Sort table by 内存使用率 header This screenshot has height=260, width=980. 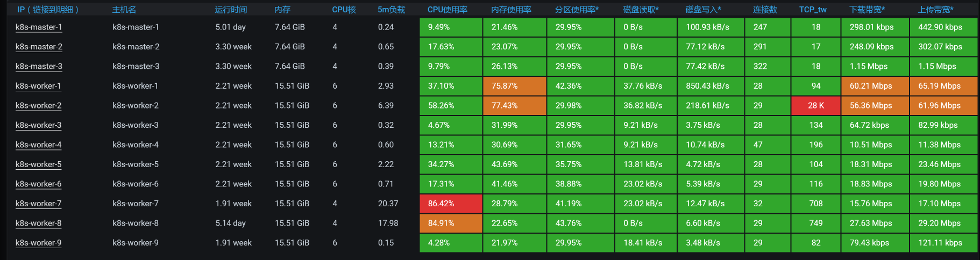coord(511,10)
